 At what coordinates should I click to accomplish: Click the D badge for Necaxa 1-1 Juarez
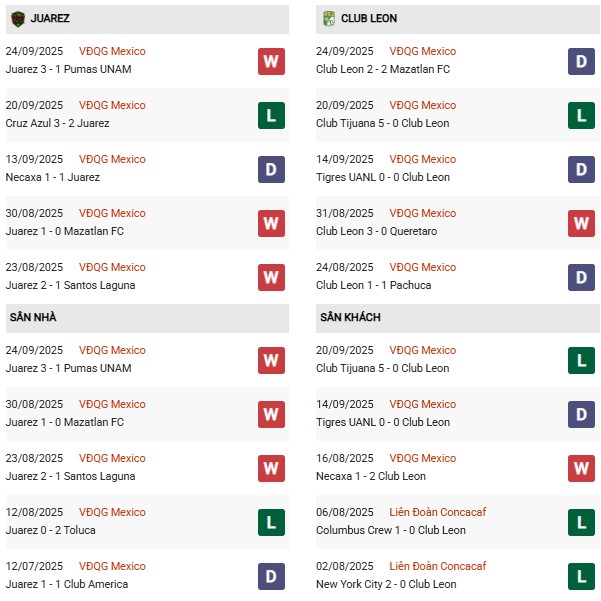point(271,169)
